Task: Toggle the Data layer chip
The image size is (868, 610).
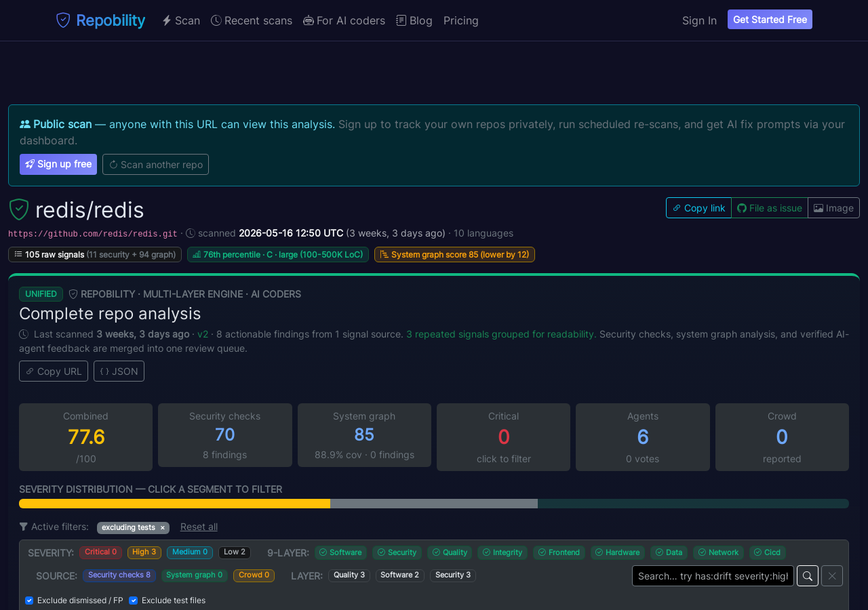Action: pyautogui.click(x=669, y=552)
